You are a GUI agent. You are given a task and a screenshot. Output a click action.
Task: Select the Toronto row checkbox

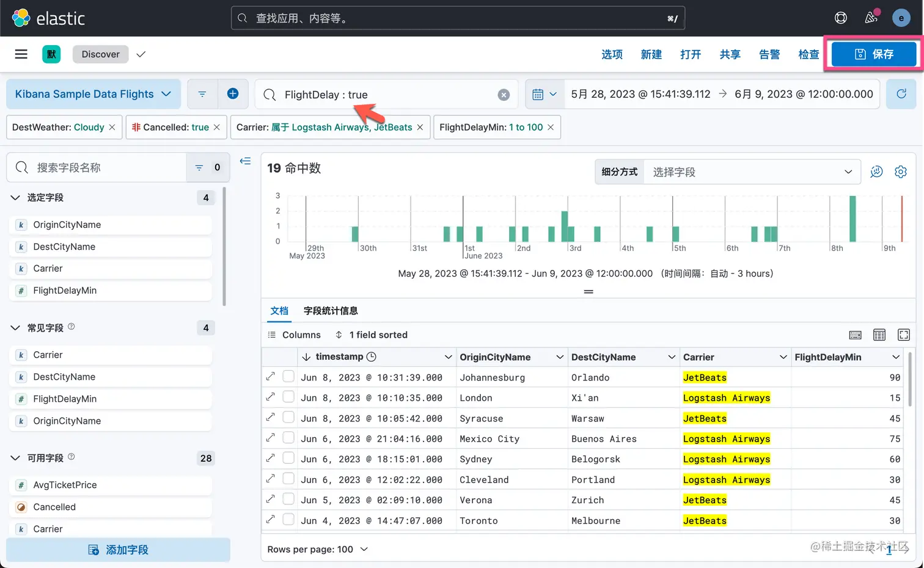288,520
